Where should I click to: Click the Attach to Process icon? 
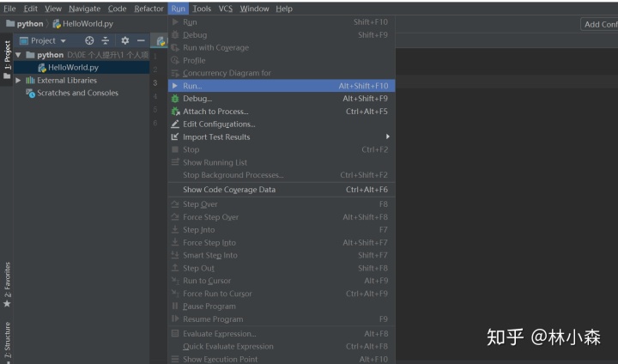point(175,112)
